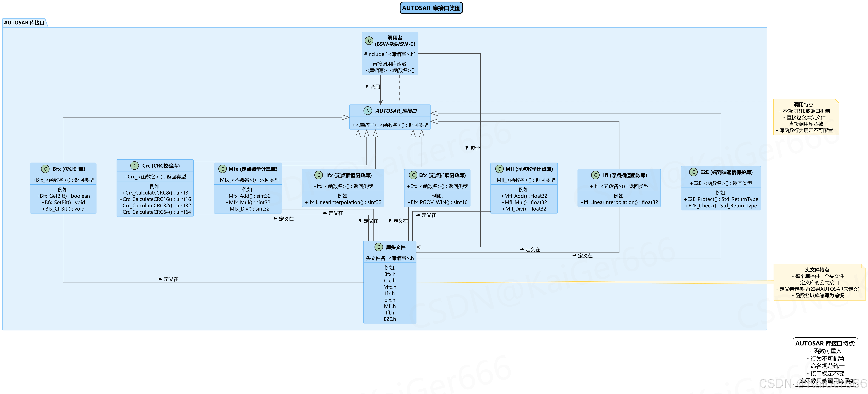Click Crc.h in header file list
Viewport: 868px width, 394px height.
[x=390, y=281]
